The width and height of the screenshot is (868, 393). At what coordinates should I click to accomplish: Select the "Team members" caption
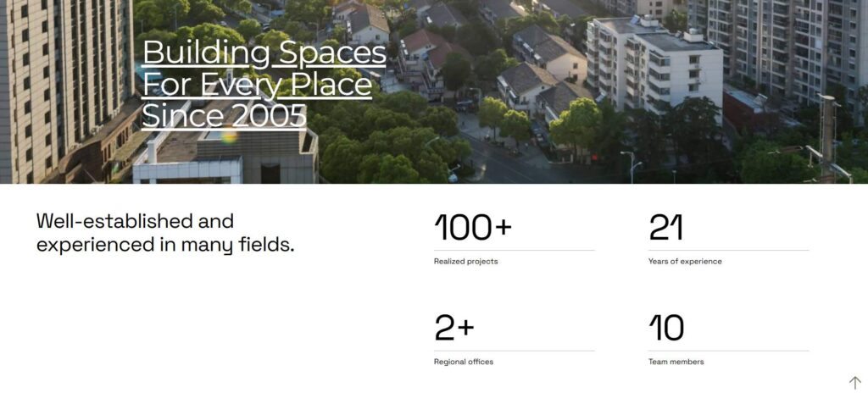676,362
